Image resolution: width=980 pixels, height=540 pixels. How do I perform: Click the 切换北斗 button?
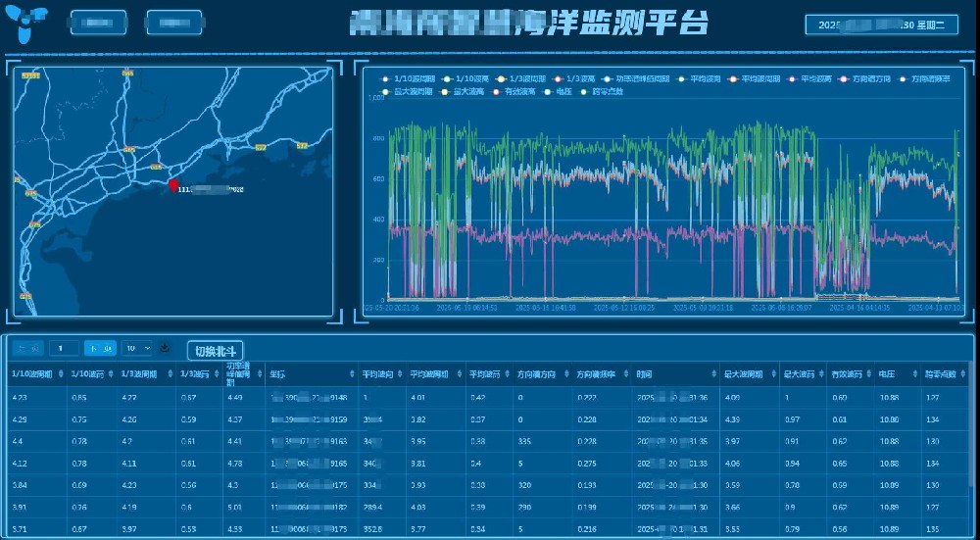coord(215,351)
